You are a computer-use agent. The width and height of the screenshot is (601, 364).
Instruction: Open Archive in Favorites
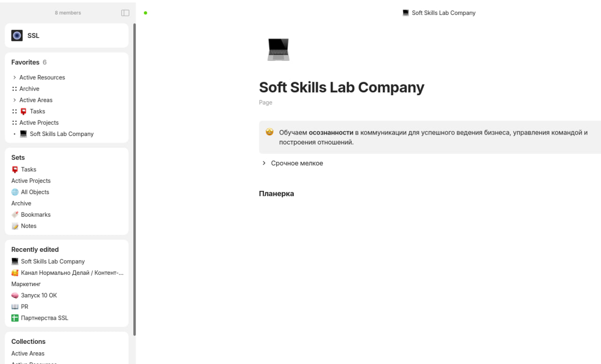pyautogui.click(x=29, y=89)
